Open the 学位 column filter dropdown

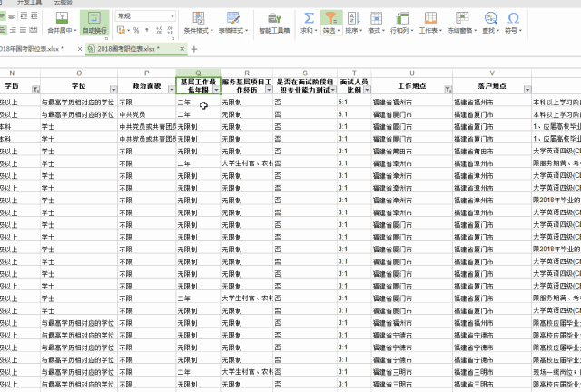pos(113,89)
